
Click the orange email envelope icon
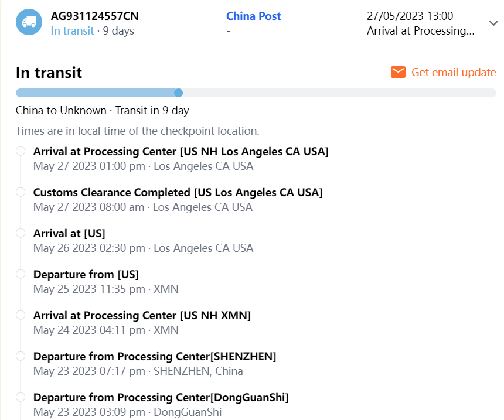(x=399, y=72)
